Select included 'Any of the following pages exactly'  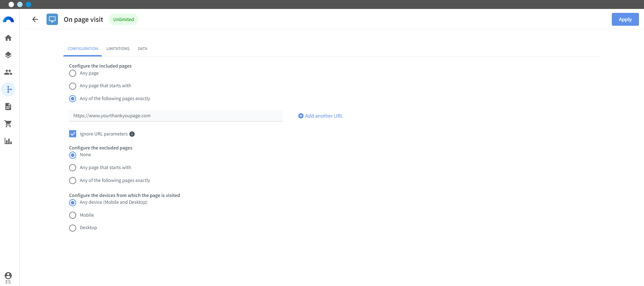click(73, 99)
